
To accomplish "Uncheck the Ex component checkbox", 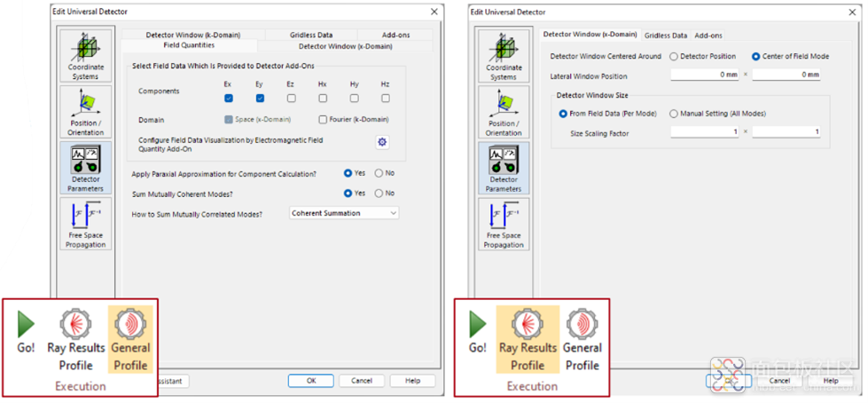I will click(228, 99).
